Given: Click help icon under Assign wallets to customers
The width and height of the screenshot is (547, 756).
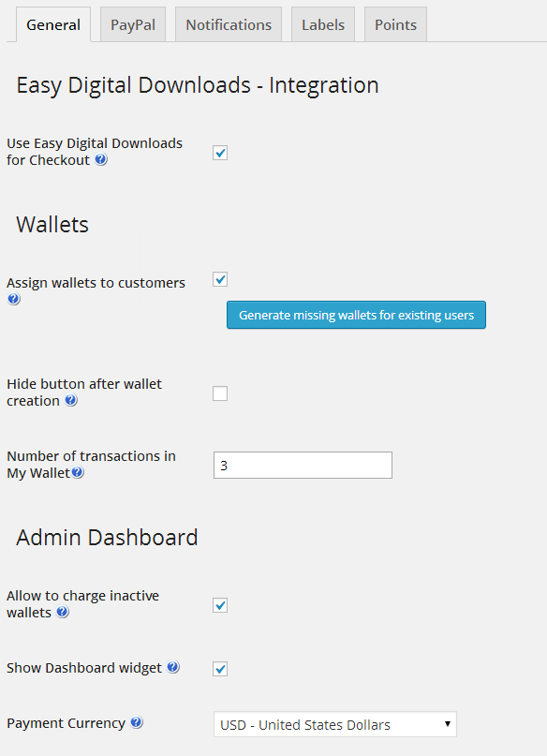Looking at the screenshot, I should [x=13, y=299].
